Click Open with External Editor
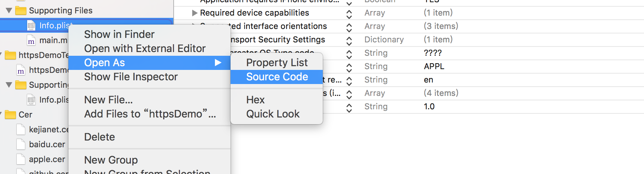The width and height of the screenshot is (644, 174). (145, 48)
